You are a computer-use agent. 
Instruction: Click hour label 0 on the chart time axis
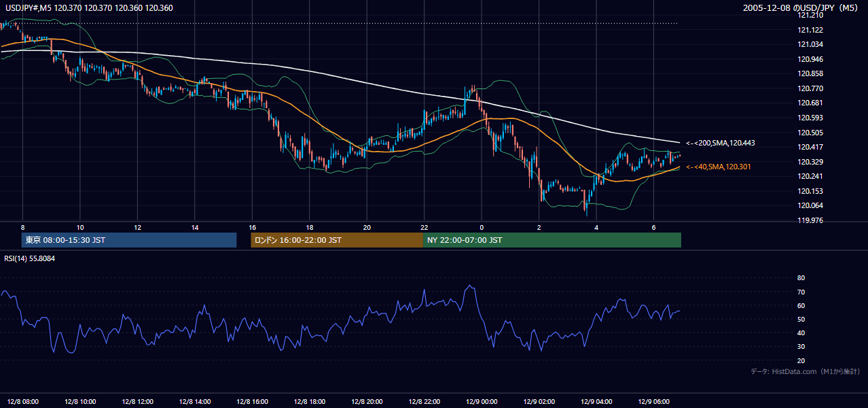point(482,227)
